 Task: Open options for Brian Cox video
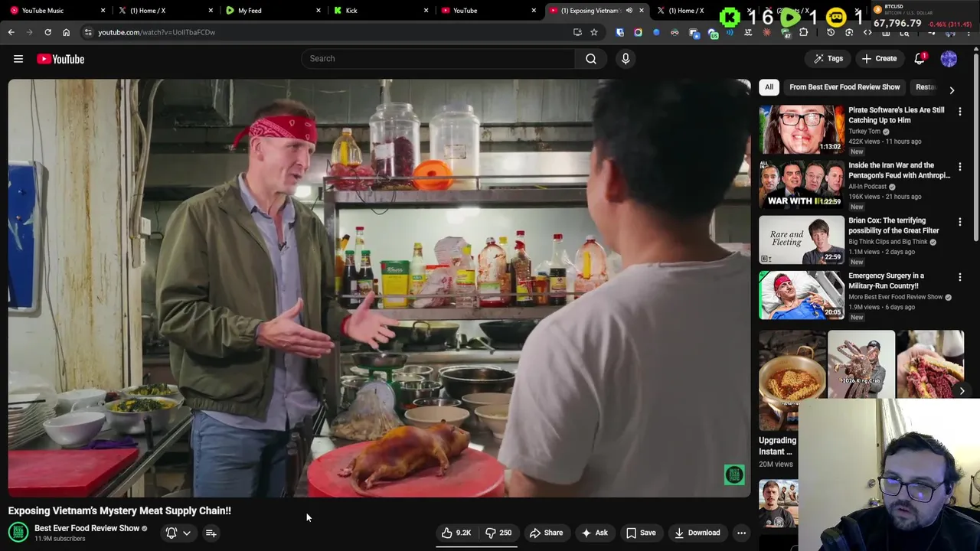tap(959, 222)
